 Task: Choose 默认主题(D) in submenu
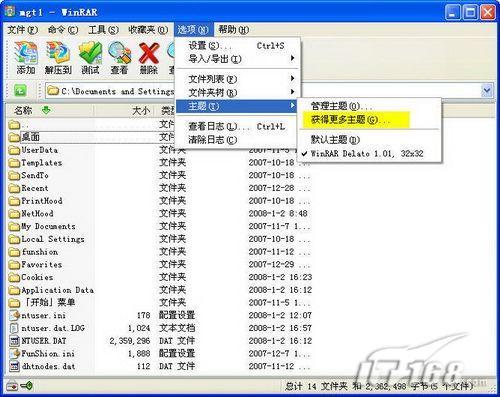coord(369,140)
